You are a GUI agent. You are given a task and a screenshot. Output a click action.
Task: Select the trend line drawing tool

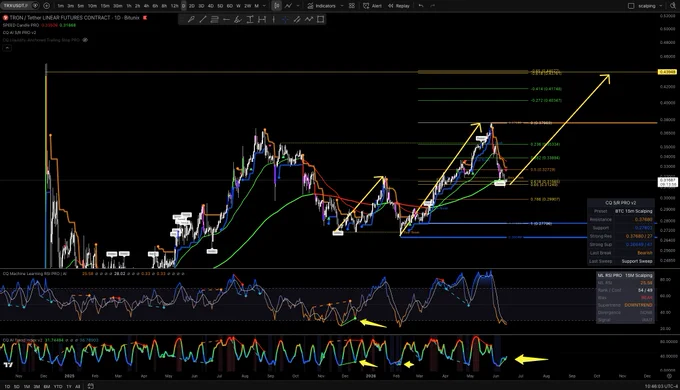[x=203, y=20]
